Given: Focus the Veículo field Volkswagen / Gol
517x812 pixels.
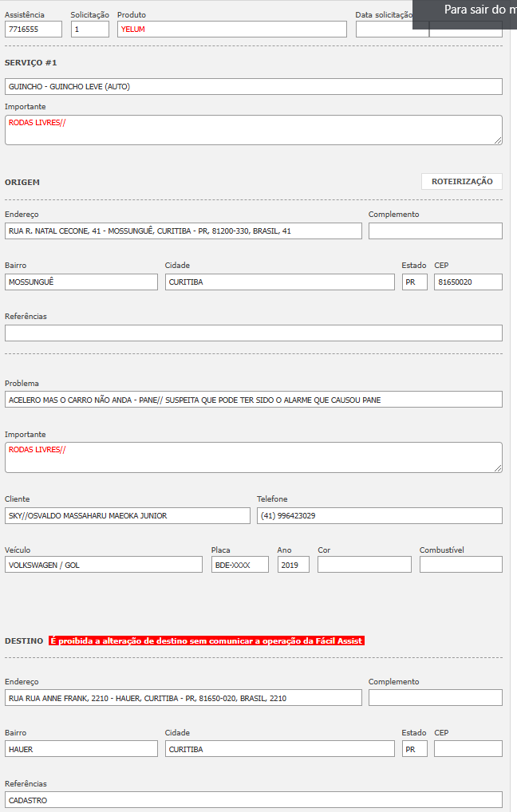Looking at the screenshot, I should pyautogui.click(x=103, y=565).
